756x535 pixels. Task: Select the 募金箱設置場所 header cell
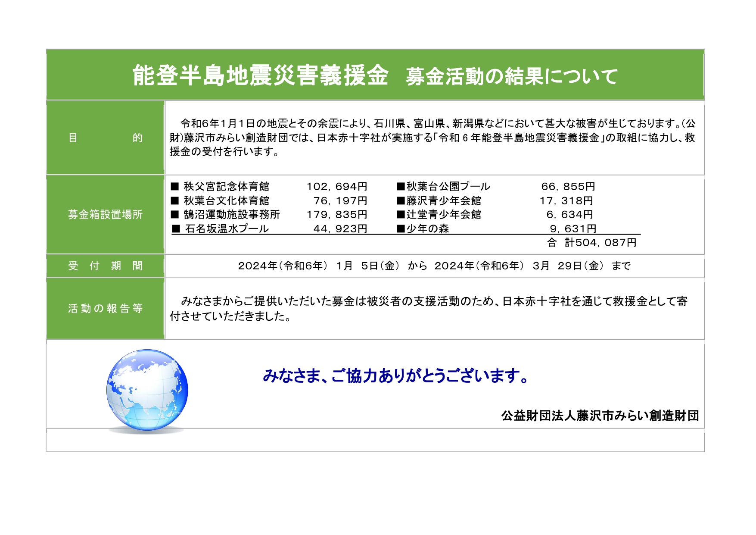105,215
